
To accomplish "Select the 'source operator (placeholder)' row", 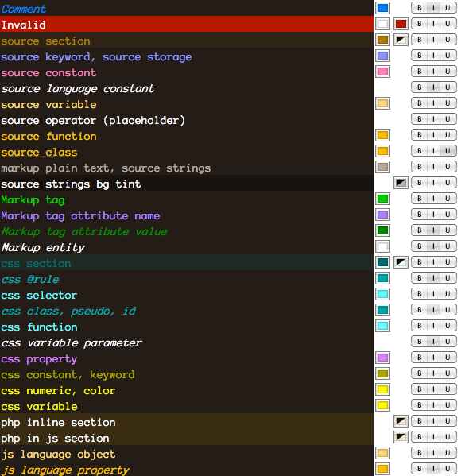I will click(187, 119).
